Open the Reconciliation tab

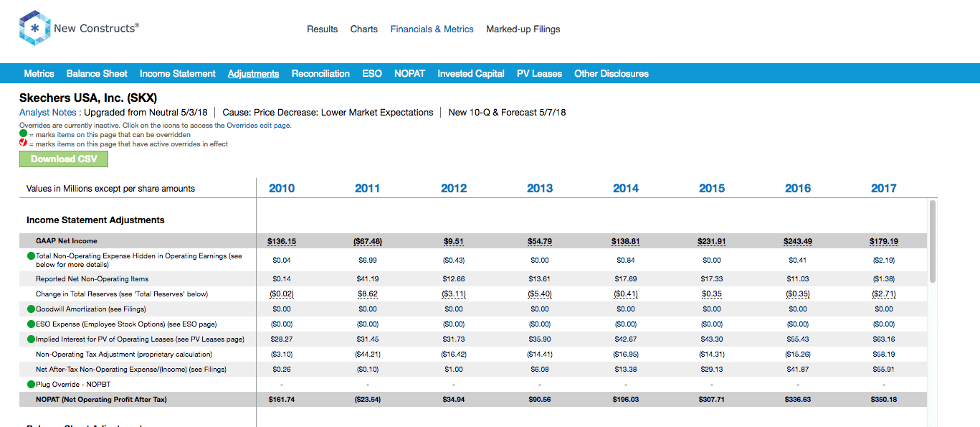point(320,74)
